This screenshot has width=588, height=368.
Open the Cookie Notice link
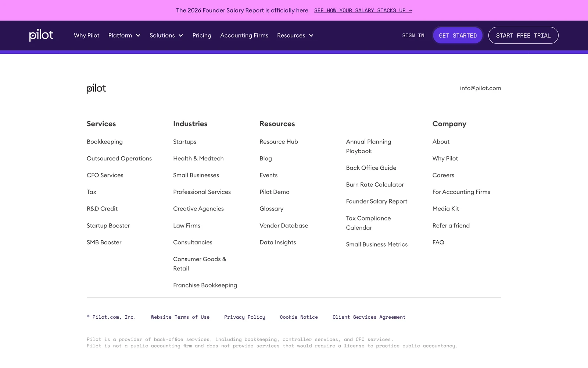pos(299,317)
